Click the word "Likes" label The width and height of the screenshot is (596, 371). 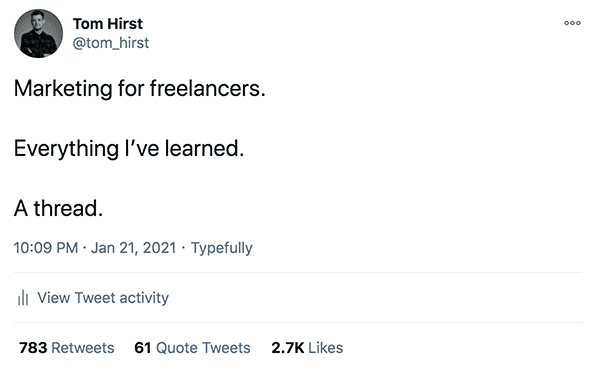pyautogui.click(x=326, y=348)
